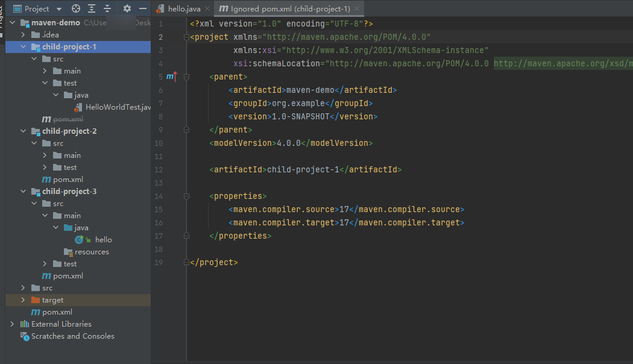Click the text 1.0-SNAPSHOT in the editor

point(300,117)
